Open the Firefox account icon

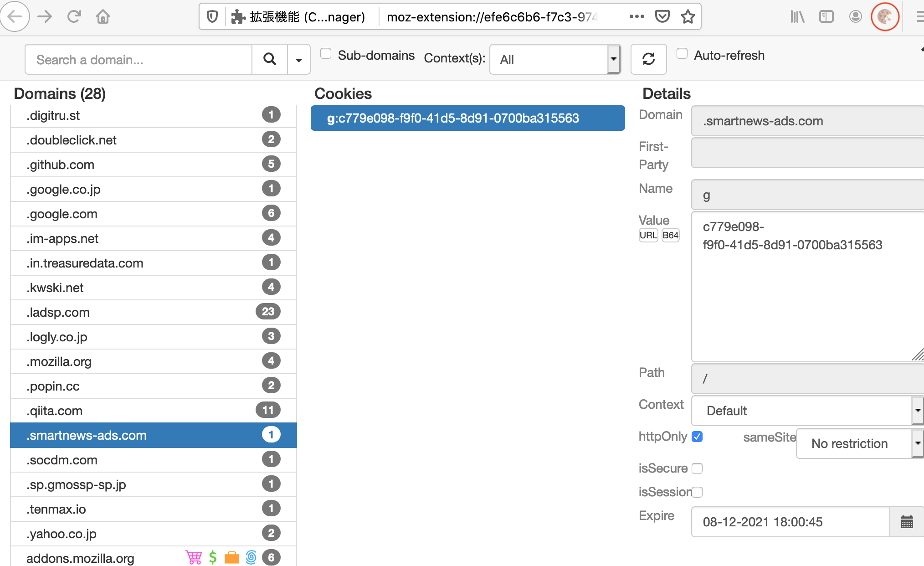856,17
